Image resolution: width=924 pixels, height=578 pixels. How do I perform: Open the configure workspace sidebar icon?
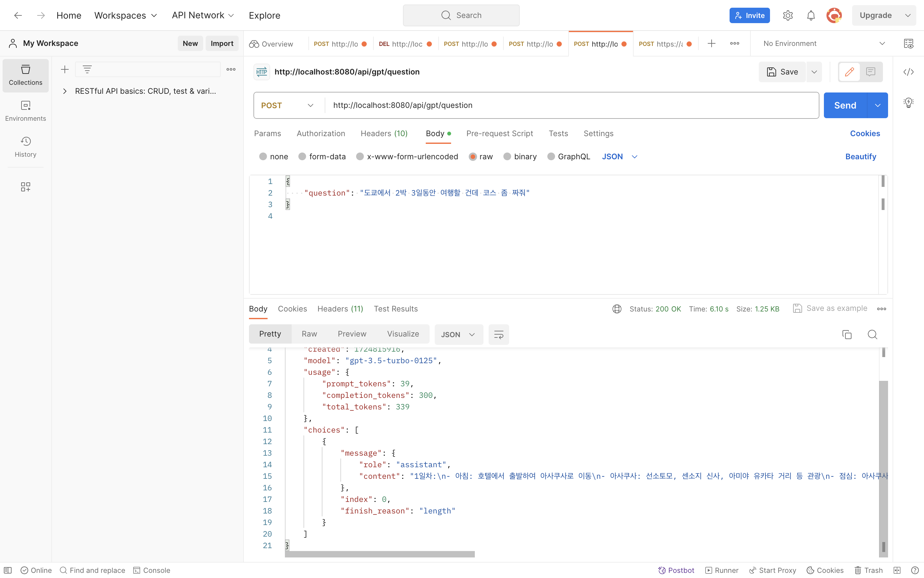[x=26, y=187]
